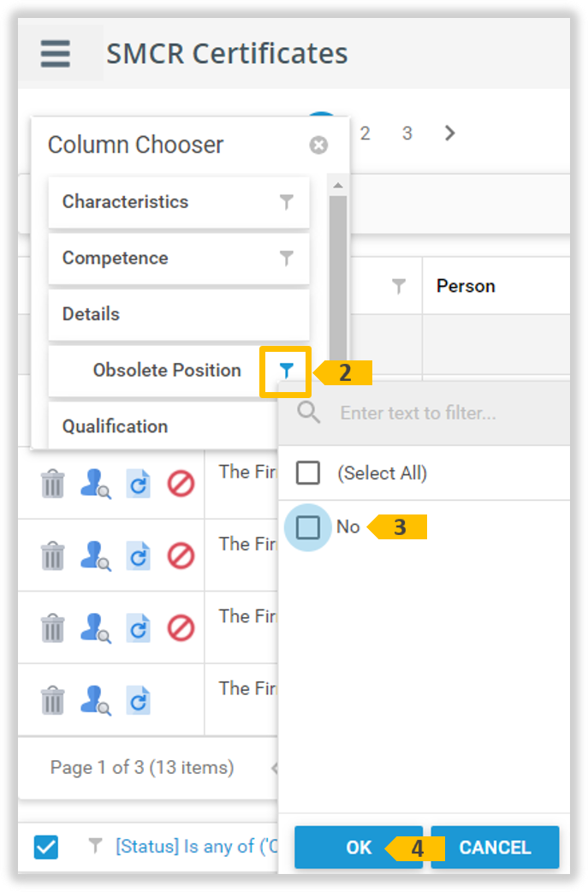Filter the Characteristics column
588x892 pixels.
(x=287, y=202)
